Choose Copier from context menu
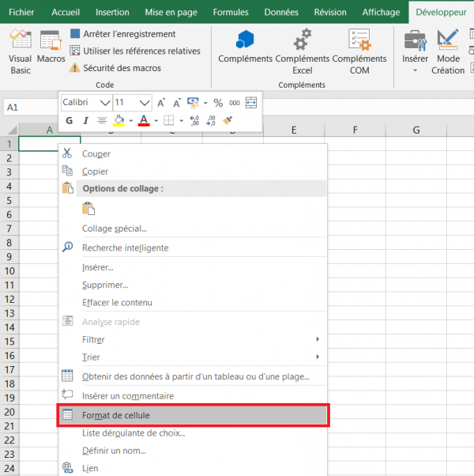Image resolution: width=474 pixels, height=476 pixels. [193, 172]
